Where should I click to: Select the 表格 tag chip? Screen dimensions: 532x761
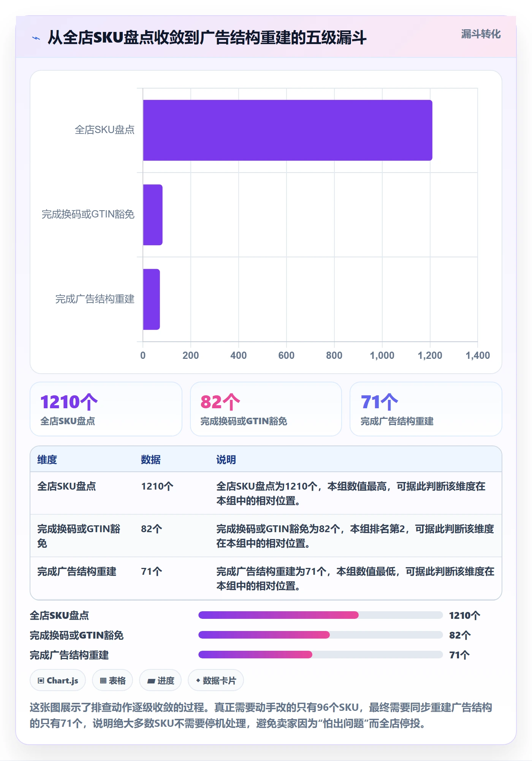[112, 680]
